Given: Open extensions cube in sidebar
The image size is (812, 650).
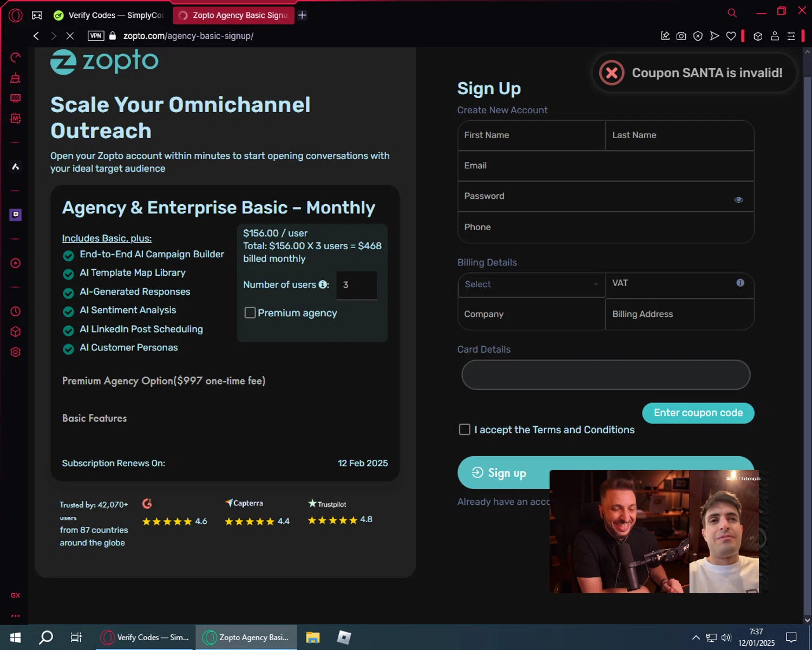Looking at the screenshot, I should [16, 331].
